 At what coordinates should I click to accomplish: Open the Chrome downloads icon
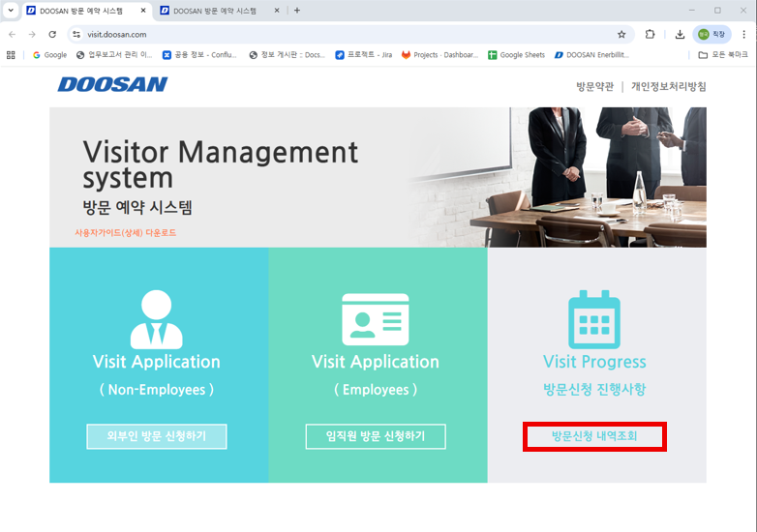tap(680, 34)
